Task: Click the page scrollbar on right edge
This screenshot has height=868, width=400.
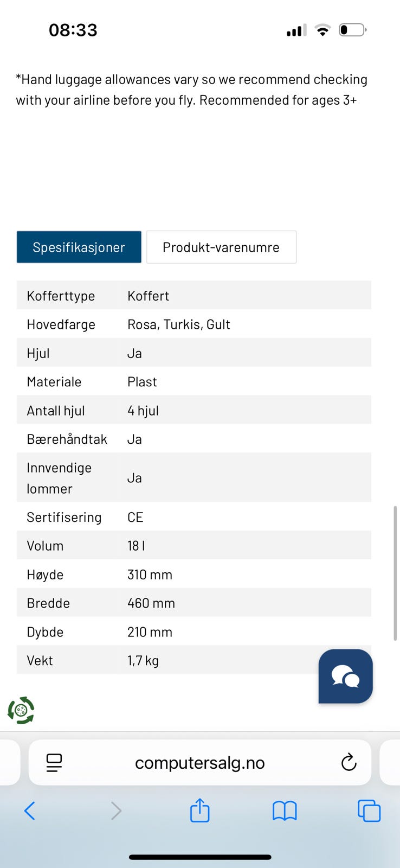Action: tap(395, 572)
